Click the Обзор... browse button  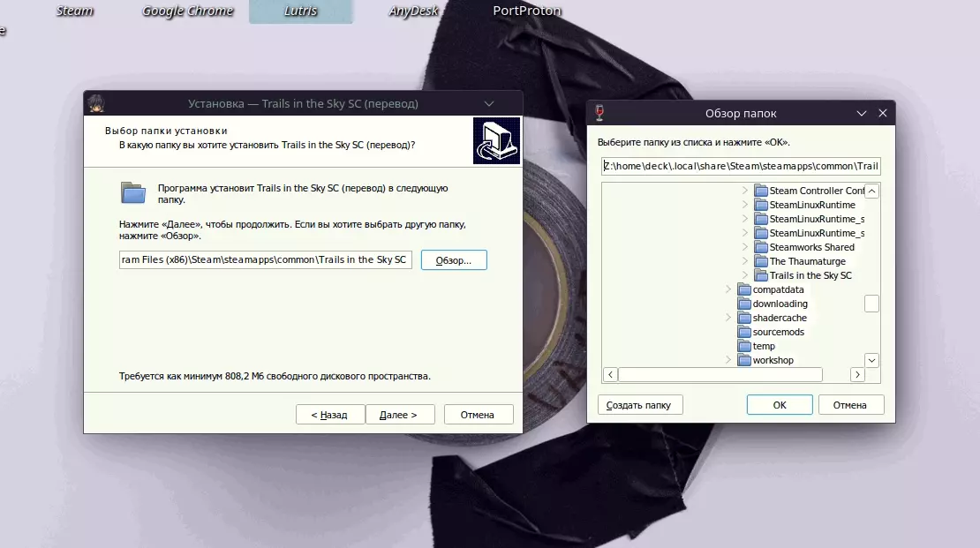[x=454, y=260]
